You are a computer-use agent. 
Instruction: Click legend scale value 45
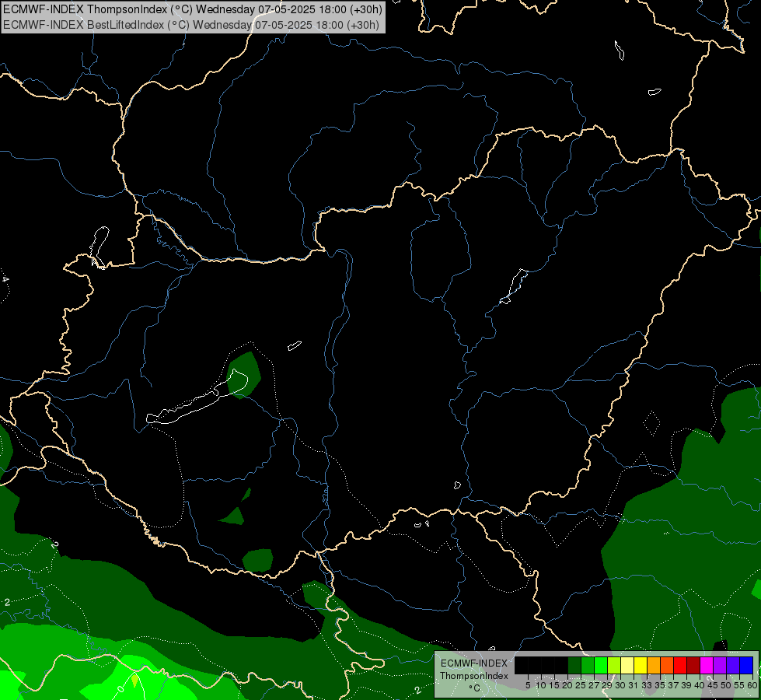click(713, 685)
